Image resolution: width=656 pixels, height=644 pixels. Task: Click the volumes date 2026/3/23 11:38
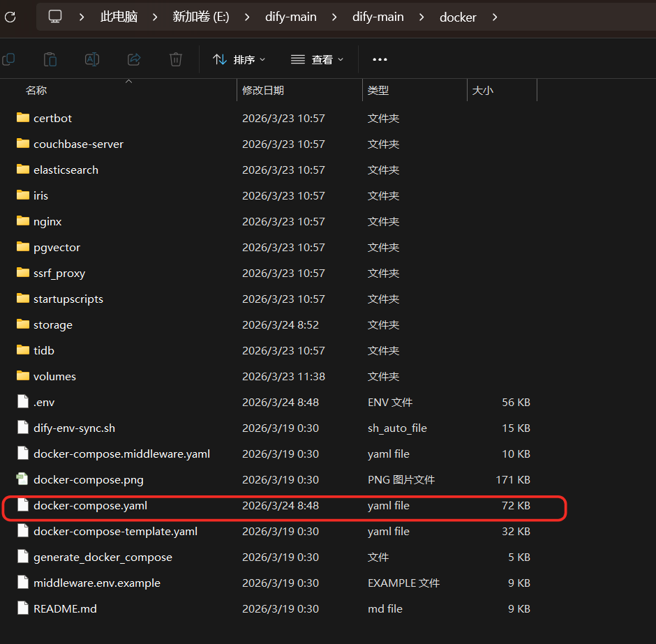coord(283,376)
